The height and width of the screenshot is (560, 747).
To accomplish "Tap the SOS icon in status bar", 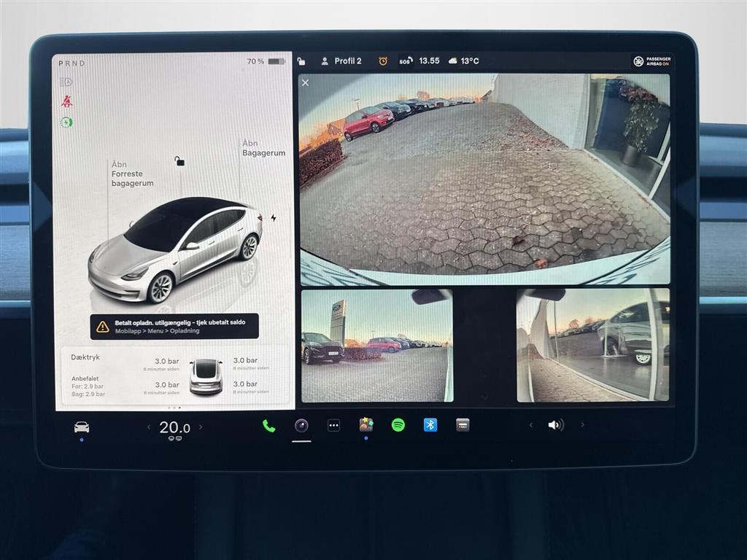I will point(406,61).
